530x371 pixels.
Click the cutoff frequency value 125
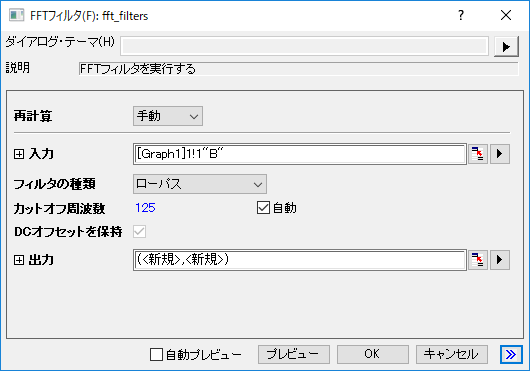(x=145, y=208)
